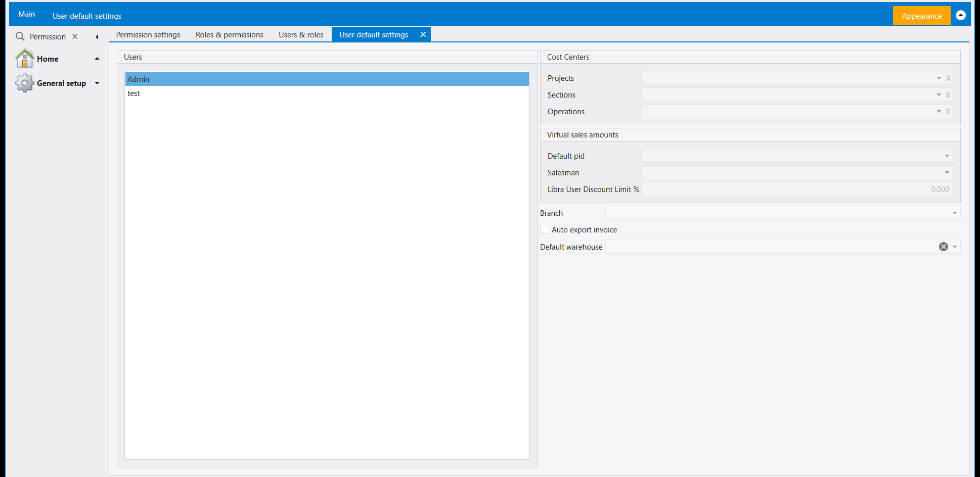Switch to Users & roles tab
Viewport: 980px width, 477px height.
[301, 34]
